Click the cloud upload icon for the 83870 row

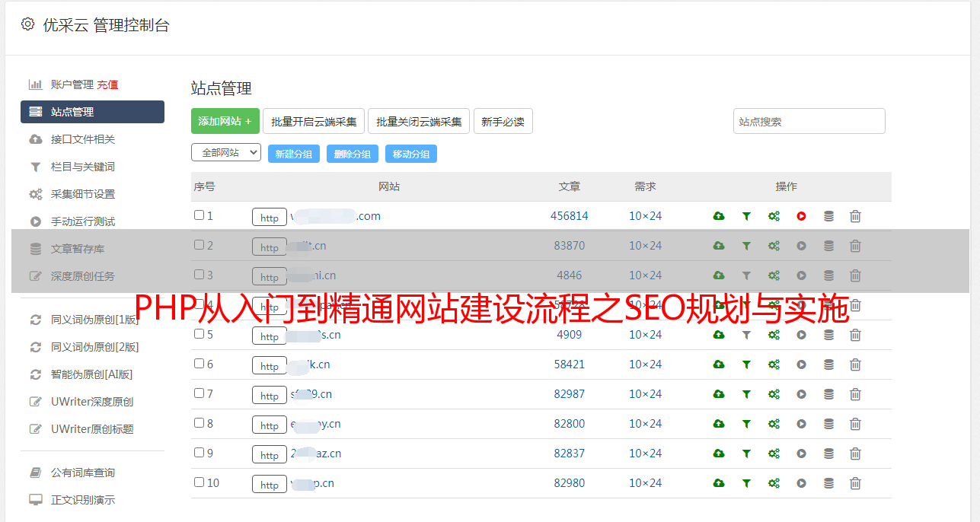(x=719, y=246)
